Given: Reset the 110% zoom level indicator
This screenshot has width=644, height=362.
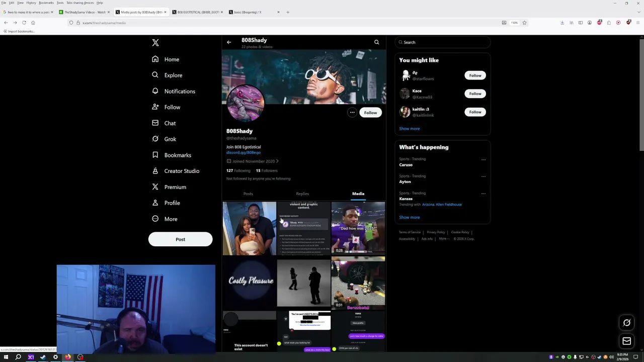Looking at the screenshot, I should pos(514,23).
